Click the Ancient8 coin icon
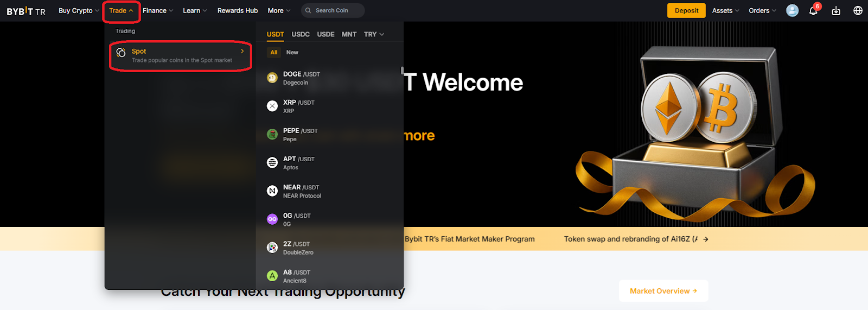The height and width of the screenshot is (310, 868). pyautogui.click(x=272, y=276)
